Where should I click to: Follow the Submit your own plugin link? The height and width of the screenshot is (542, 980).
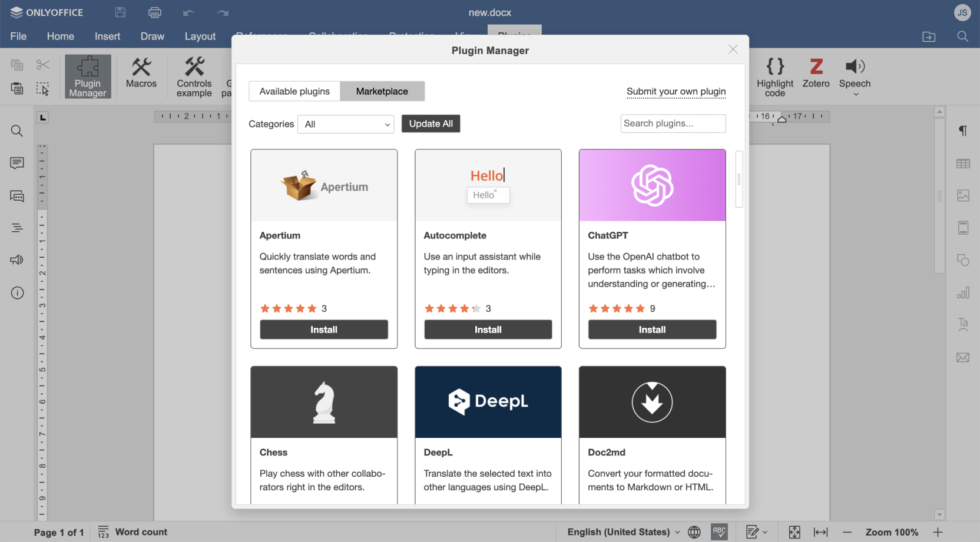[x=676, y=91]
